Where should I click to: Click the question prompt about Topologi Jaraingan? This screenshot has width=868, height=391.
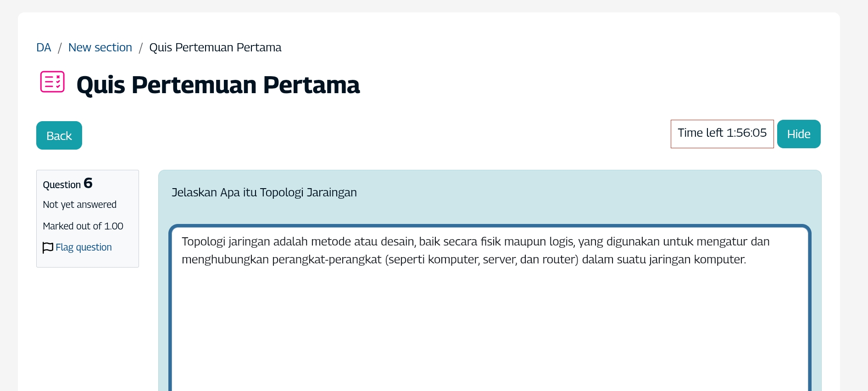[x=264, y=192]
